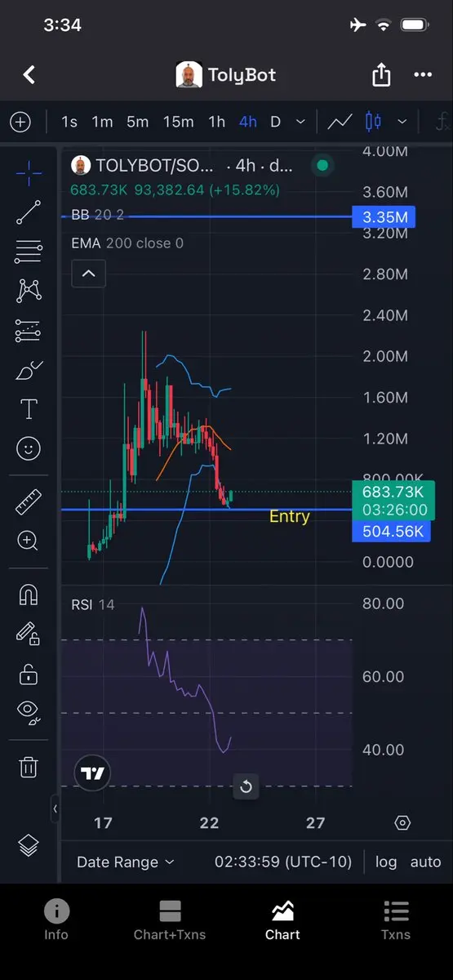Viewport: 453px width, 980px height.
Task: Open the object tree layers icon
Action: pos(29,846)
